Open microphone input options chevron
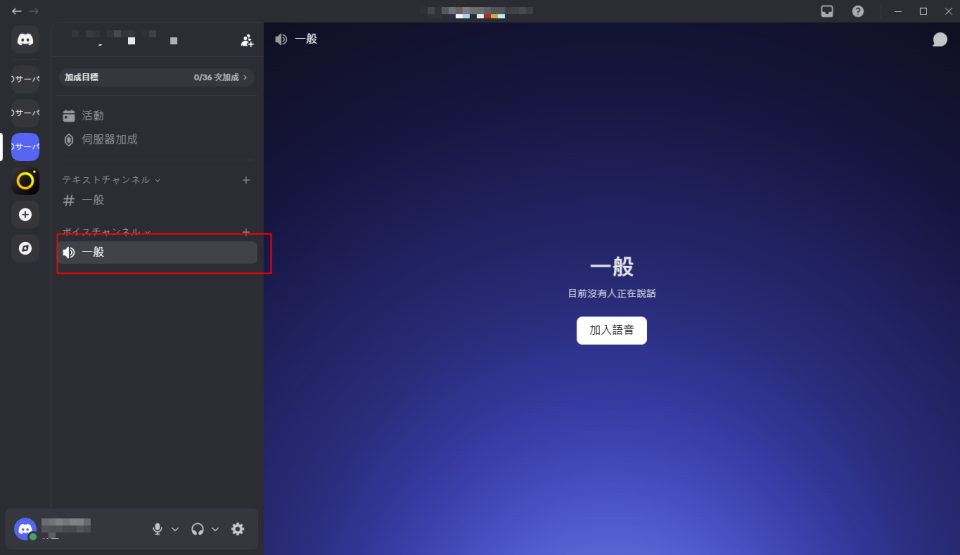The image size is (960, 555). (x=175, y=529)
